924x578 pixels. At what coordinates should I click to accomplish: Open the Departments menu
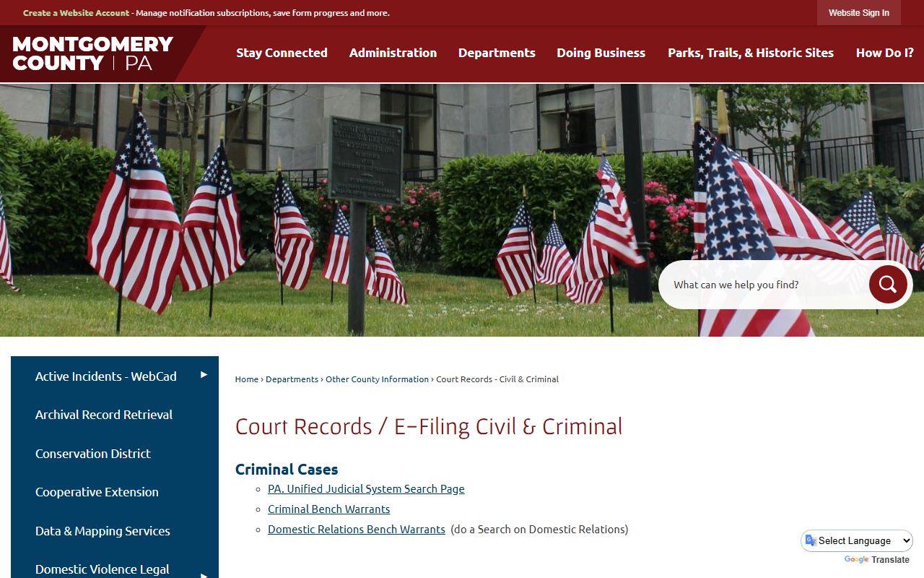[x=497, y=53]
